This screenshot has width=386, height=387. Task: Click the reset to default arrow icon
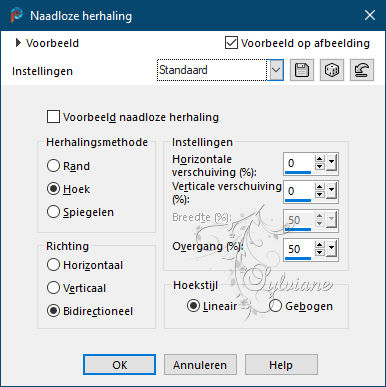point(362,70)
